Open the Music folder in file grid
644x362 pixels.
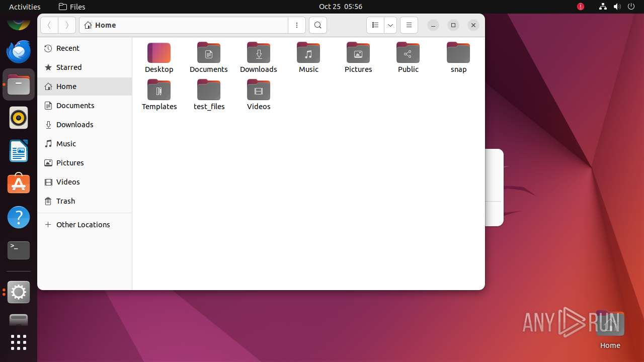pos(308,53)
